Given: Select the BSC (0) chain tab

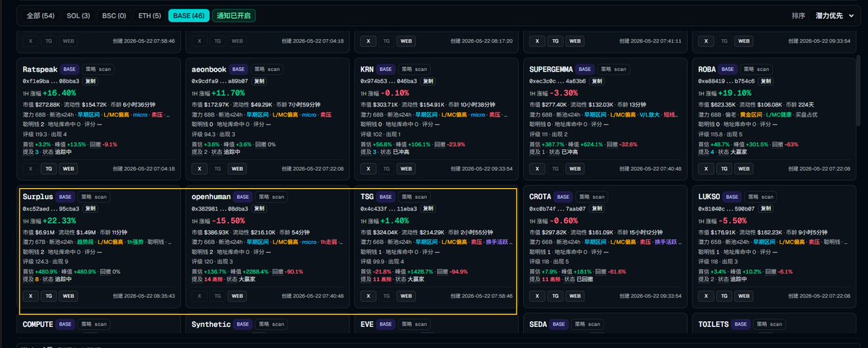Looking at the screenshot, I should click(114, 15).
